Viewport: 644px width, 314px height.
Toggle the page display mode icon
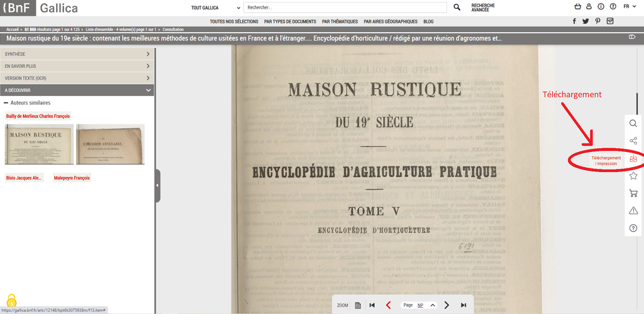[357, 305]
